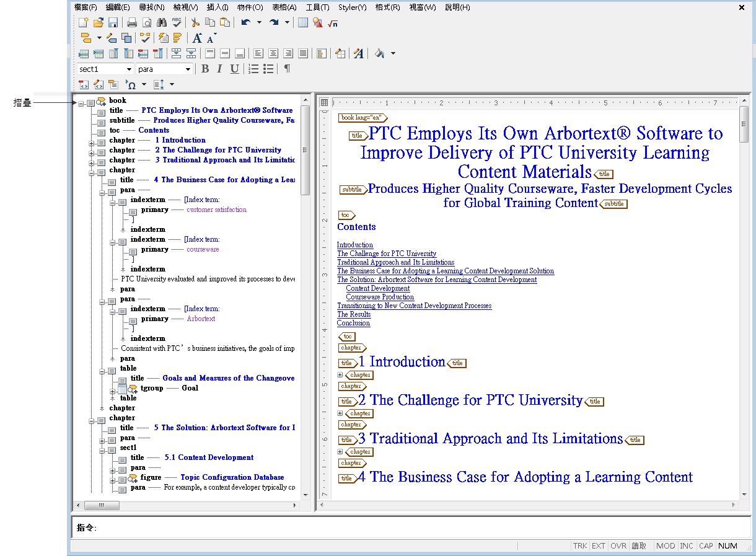Open Find with the binoculars icon
The image size is (756, 556).
click(x=162, y=23)
